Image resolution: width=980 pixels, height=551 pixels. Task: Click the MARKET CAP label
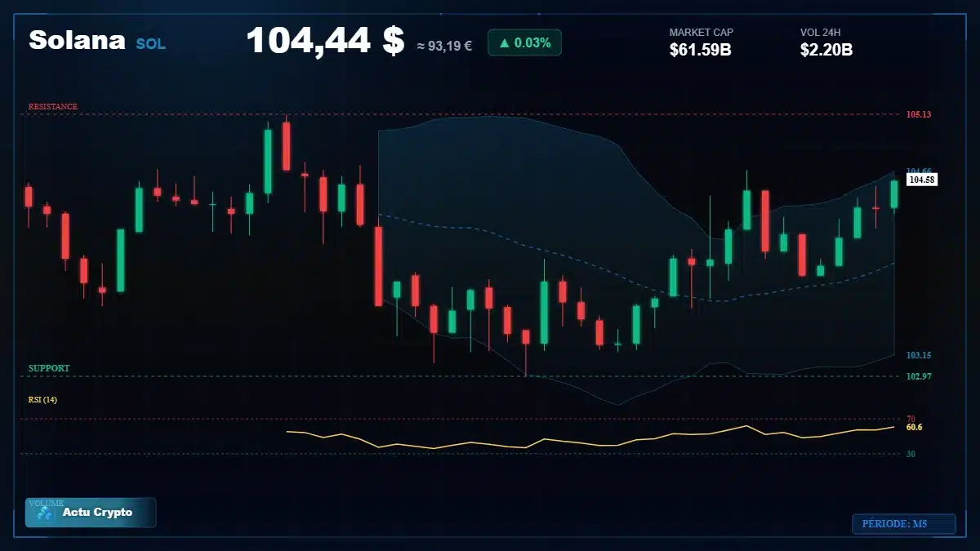click(702, 33)
